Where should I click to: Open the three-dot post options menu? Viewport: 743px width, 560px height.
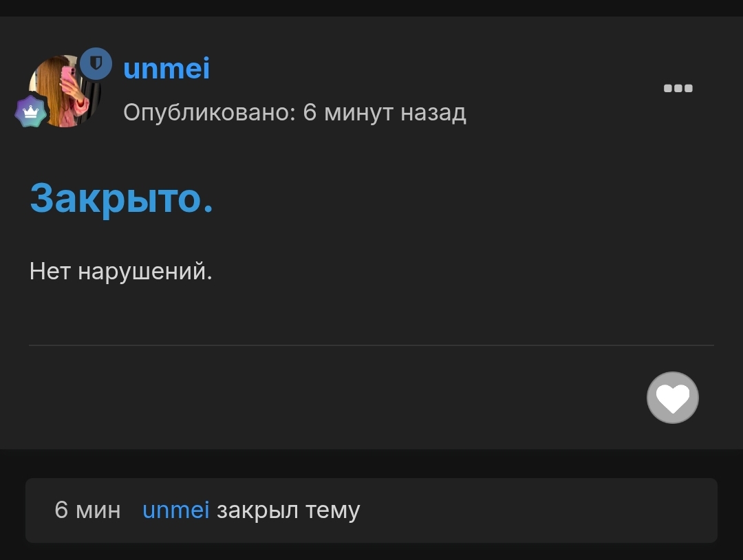point(678,88)
